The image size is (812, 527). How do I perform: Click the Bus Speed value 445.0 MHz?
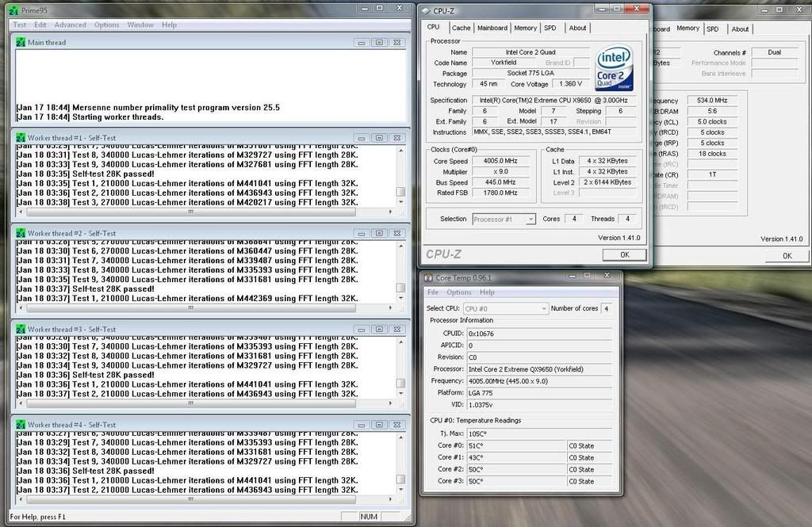click(x=501, y=182)
